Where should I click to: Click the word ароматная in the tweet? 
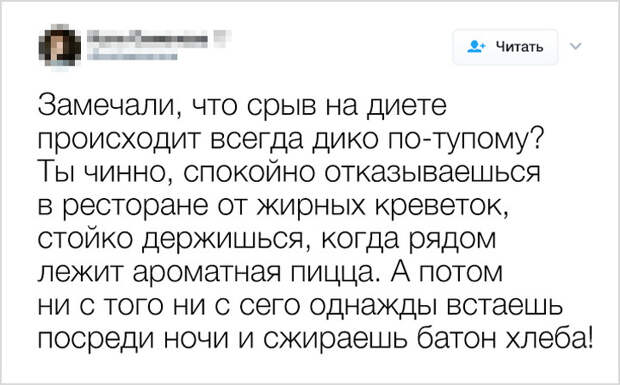coord(209,273)
